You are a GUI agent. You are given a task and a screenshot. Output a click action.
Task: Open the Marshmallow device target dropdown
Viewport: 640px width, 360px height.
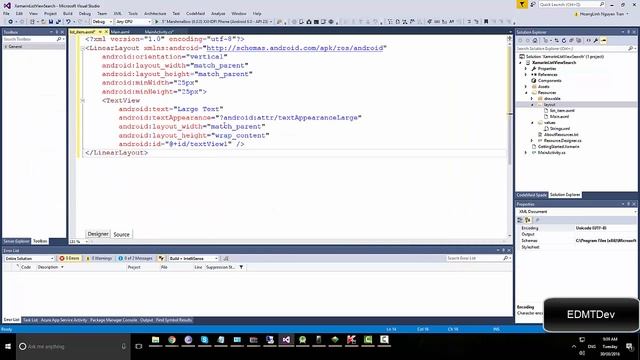[x=216, y=22]
